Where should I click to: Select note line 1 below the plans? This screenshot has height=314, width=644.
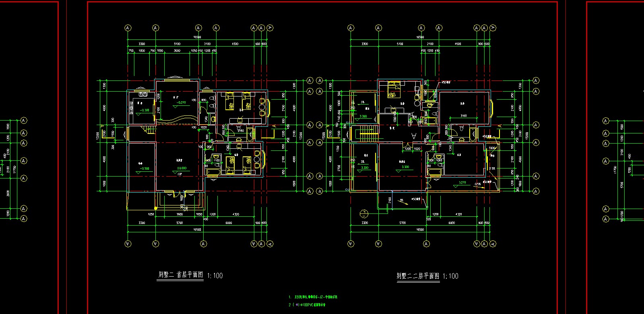coord(313,297)
